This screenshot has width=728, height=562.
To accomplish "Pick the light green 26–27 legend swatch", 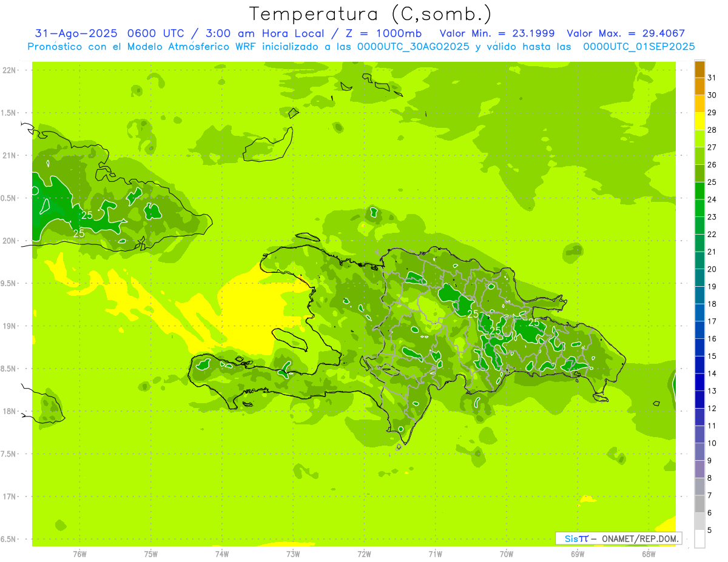I will pos(699,156).
